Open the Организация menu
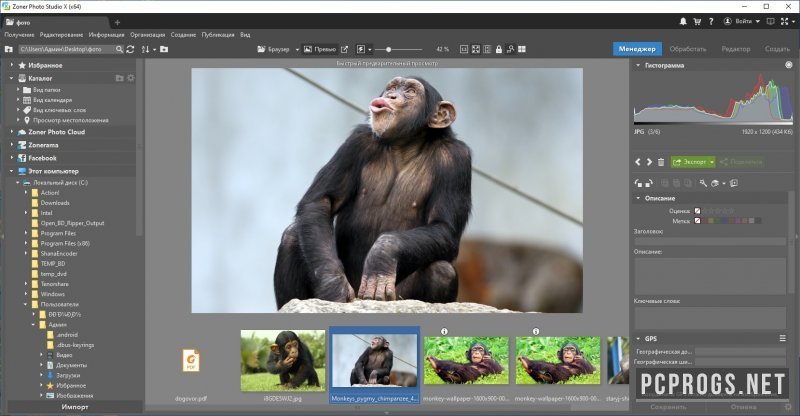The width and height of the screenshot is (800, 416). tap(147, 35)
